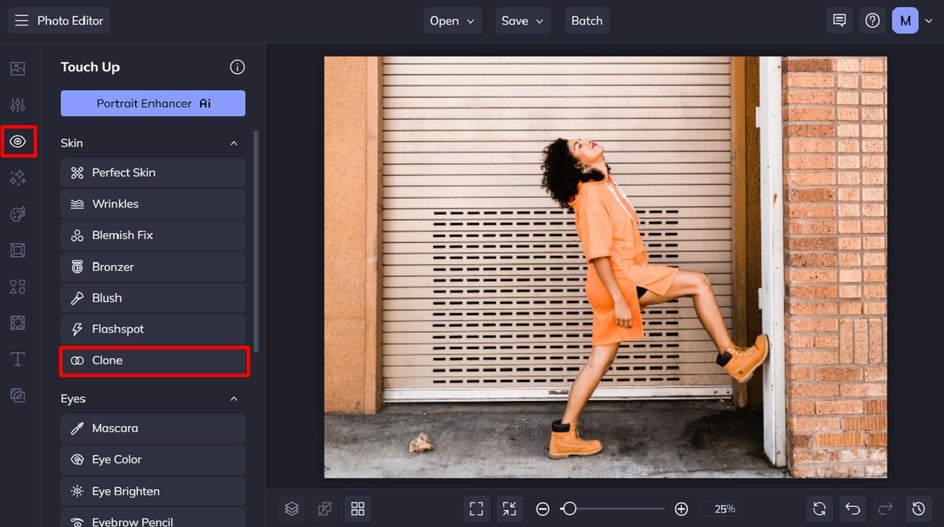Select the Clone tool
Viewport: 944px width, 527px height.
pos(153,361)
